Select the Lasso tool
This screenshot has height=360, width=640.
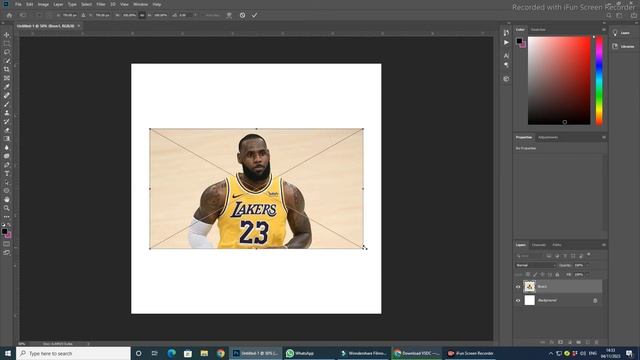[7, 52]
